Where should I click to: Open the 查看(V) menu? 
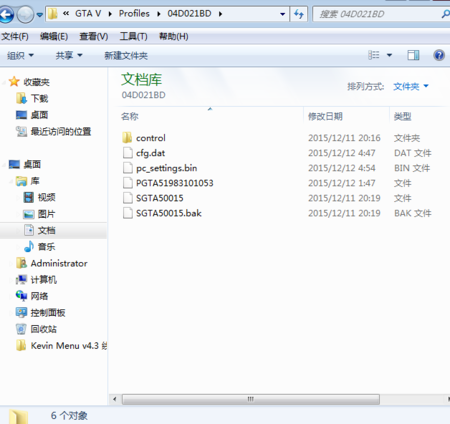point(94,36)
